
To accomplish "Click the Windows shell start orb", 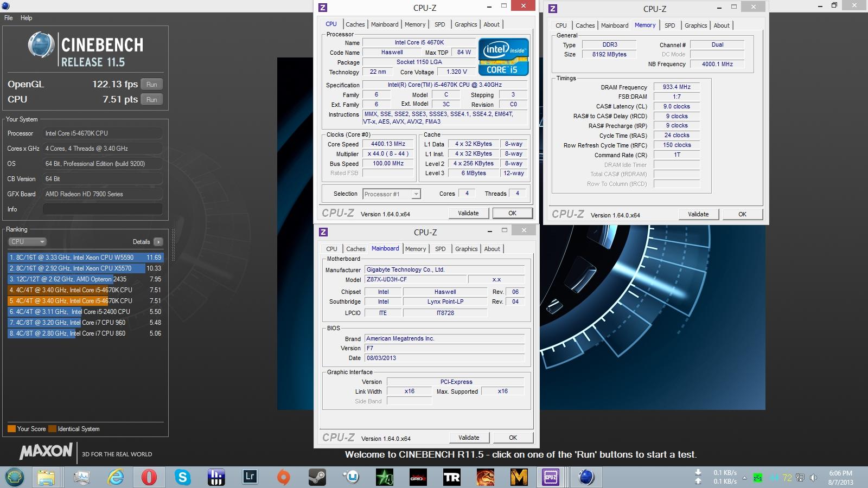I will (14, 477).
